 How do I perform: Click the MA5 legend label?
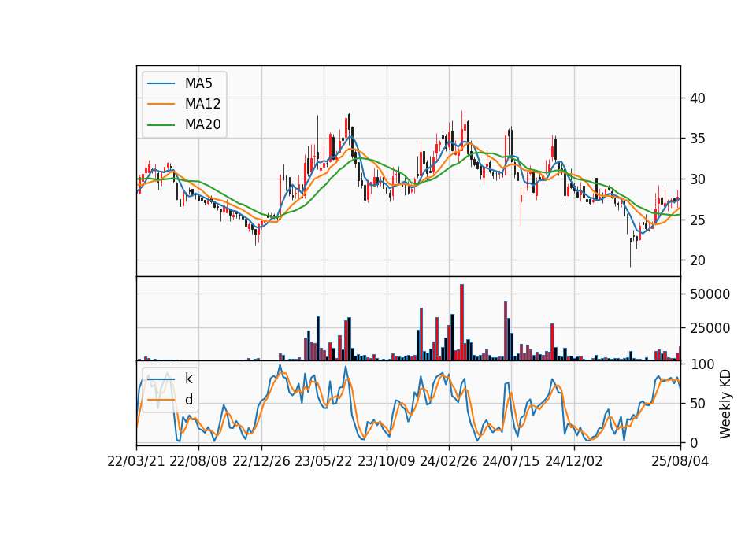point(198,83)
